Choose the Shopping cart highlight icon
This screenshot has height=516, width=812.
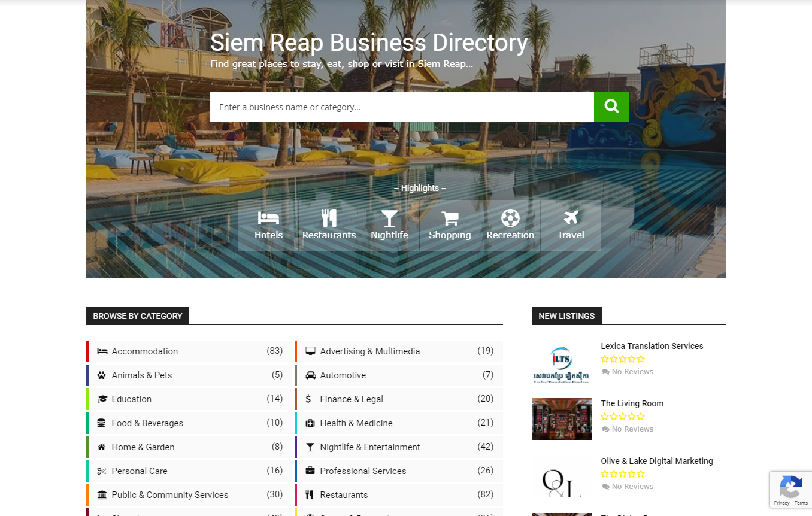(x=450, y=218)
